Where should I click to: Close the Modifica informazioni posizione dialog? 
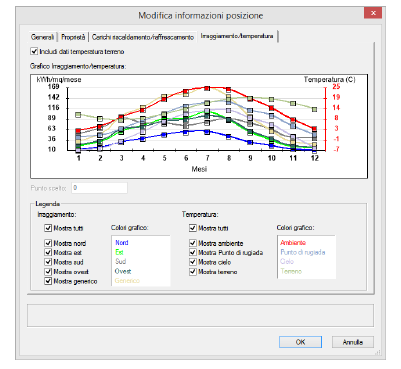pos(373,13)
